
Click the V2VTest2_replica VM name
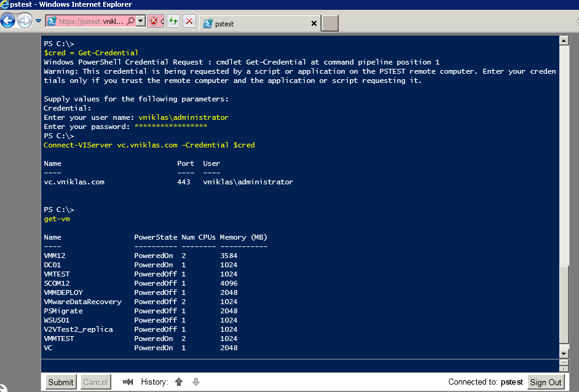[78, 329]
